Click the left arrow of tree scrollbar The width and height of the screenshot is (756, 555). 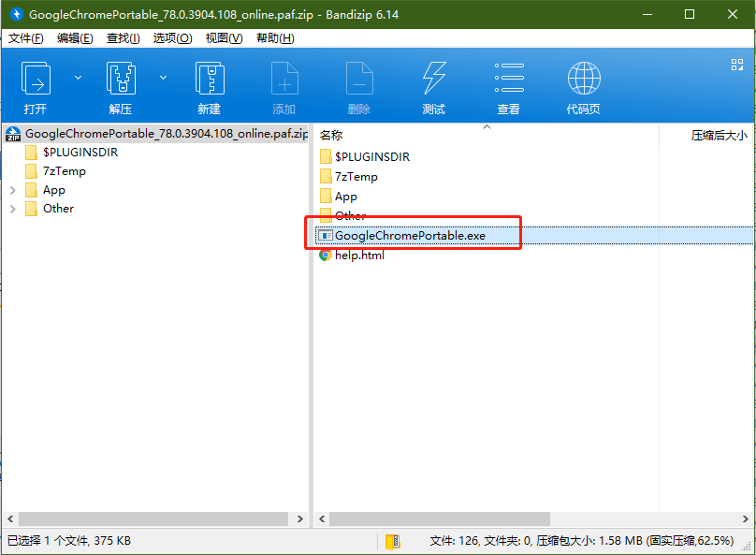click(10, 518)
